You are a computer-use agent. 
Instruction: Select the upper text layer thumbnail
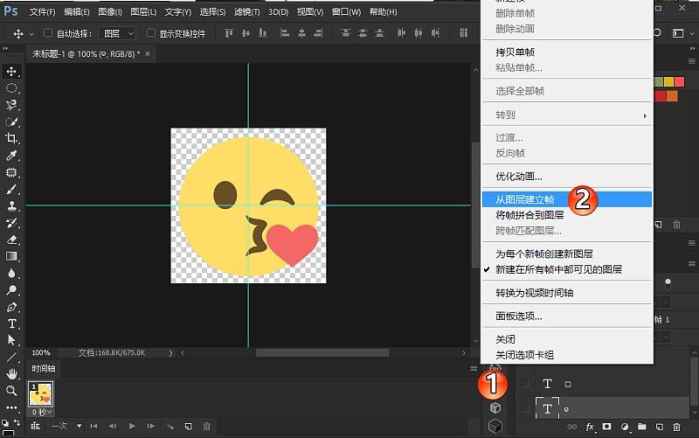pyautogui.click(x=547, y=384)
